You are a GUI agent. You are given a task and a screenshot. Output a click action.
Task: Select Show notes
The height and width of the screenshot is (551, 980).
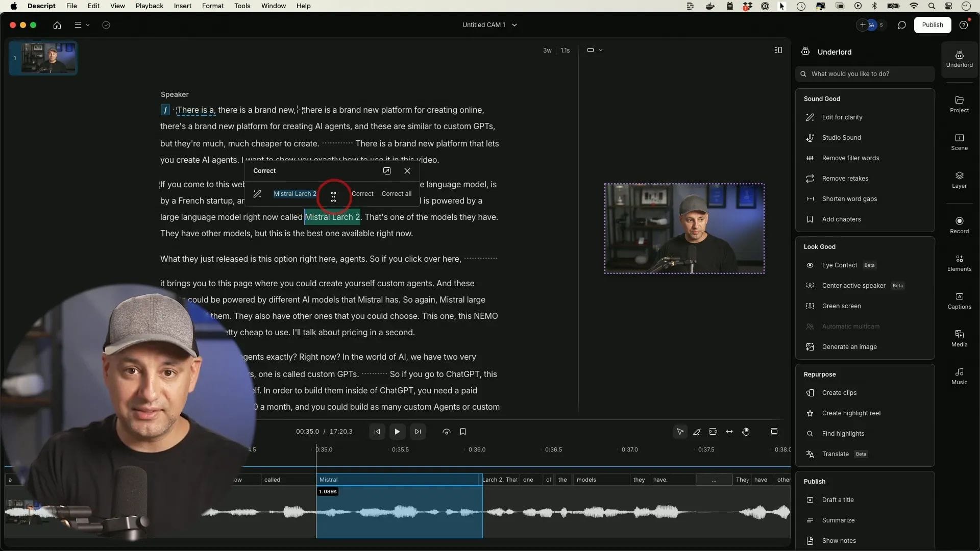tap(839, 541)
